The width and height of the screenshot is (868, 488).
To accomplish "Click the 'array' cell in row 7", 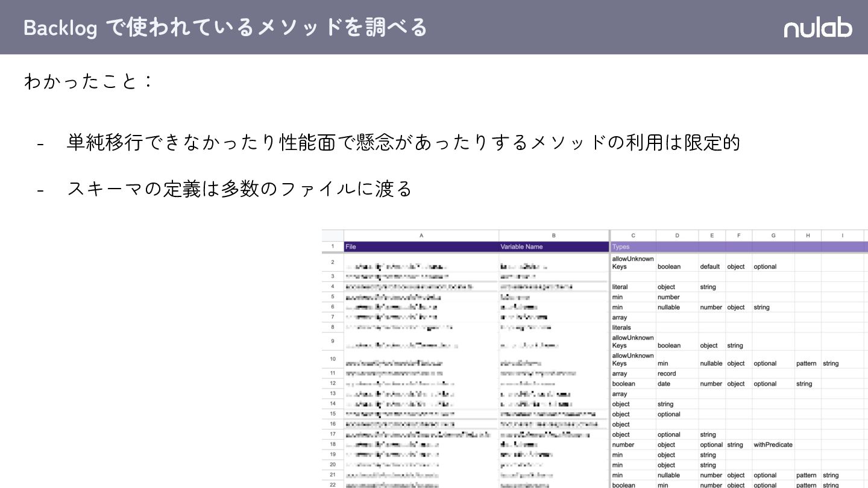I will pyautogui.click(x=633, y=318).
